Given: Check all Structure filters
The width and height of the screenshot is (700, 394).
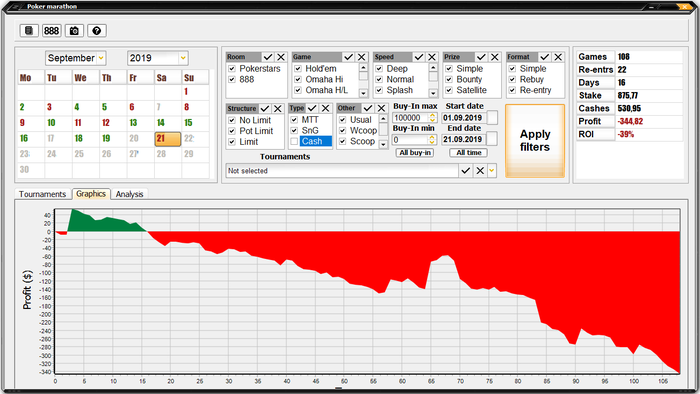Looking at the screenshot, I should click(265, 108).
